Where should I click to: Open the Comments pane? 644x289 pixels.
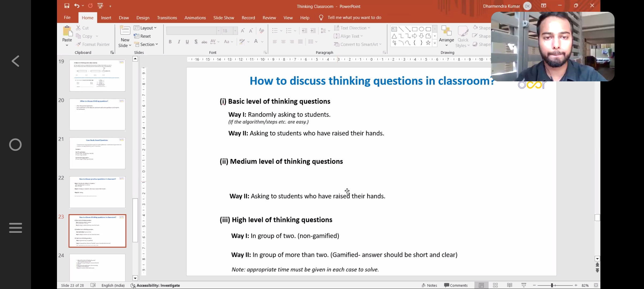tap(456, 285)
